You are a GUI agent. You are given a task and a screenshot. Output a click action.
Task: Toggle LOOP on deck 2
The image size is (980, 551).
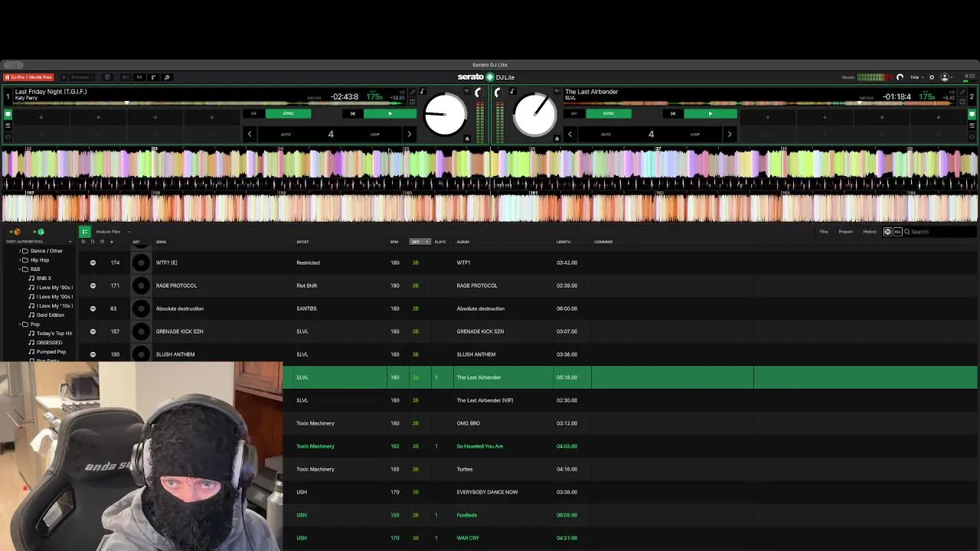(x=695, y=134)
